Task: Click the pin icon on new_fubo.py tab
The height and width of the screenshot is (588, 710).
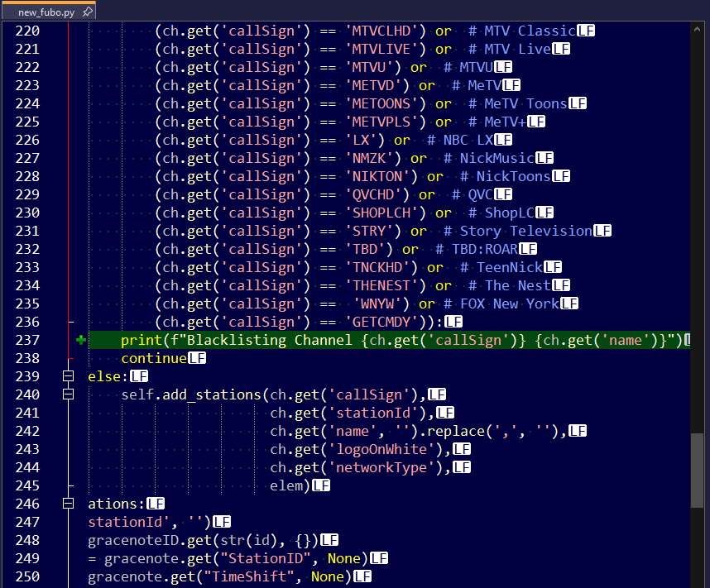Action: [88, 12]
